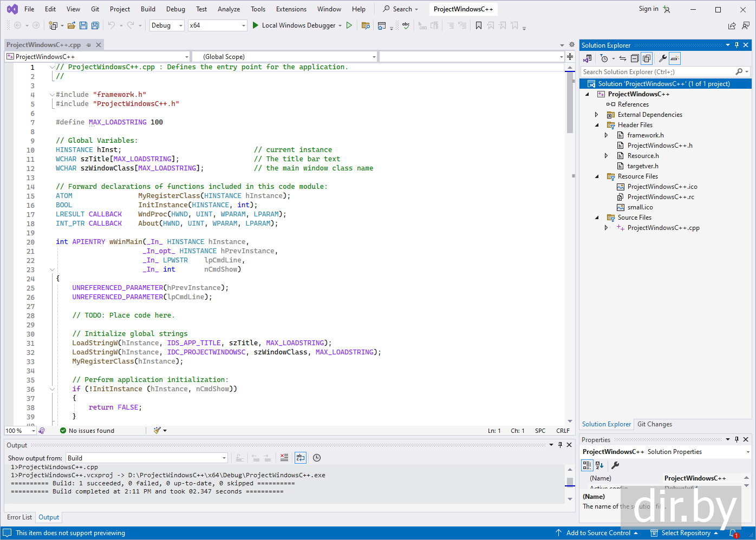Click Collapse All in Solution Explorer toolbar
The height and width of the screenshot is (540, 756).
pos(635,58)
